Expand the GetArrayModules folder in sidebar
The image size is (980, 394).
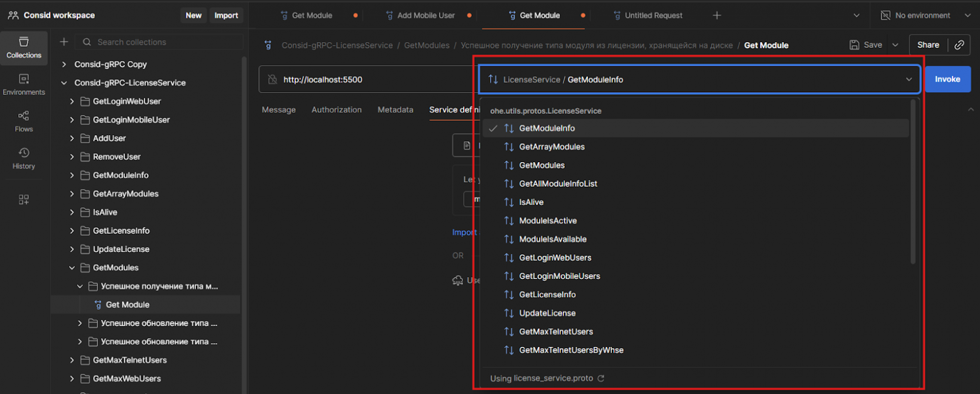[72, 194]
